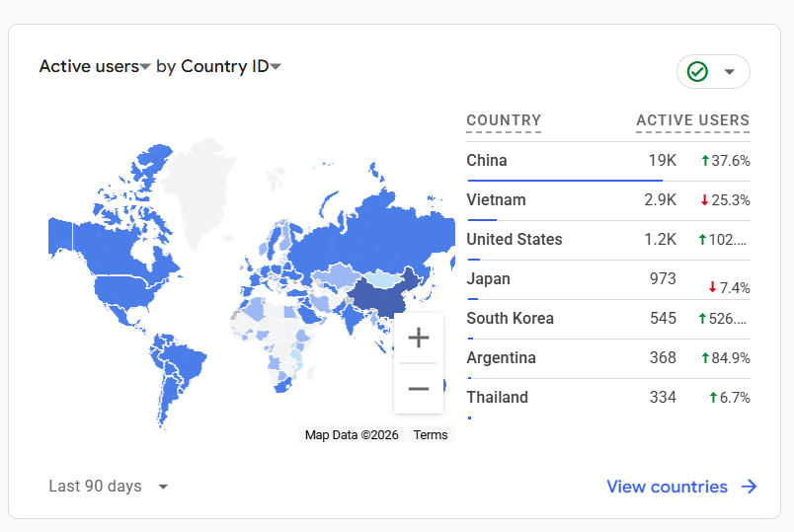Click the 973 active users value

(x=663, y=279)
